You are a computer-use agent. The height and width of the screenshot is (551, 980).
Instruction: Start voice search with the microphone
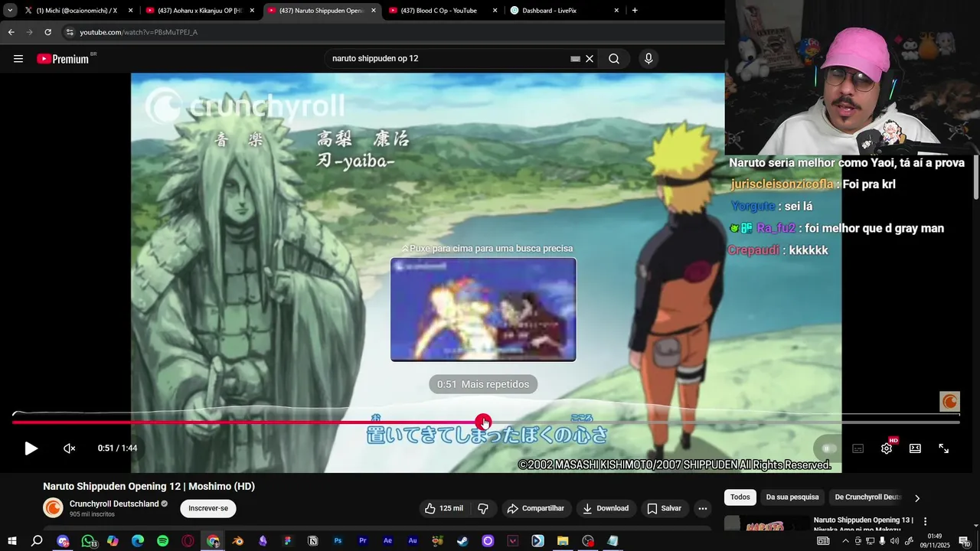coord(648,59)
